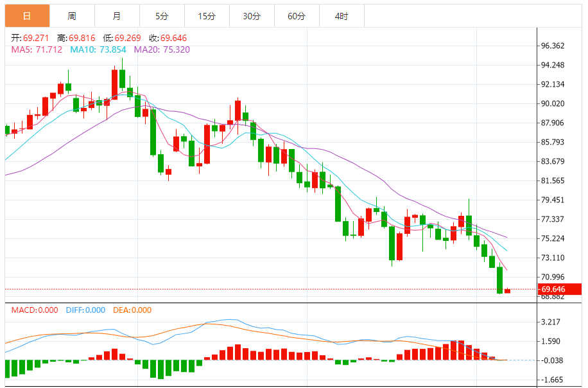
Task: Click the 92.134 price axis label
Action: click(553, 84)
